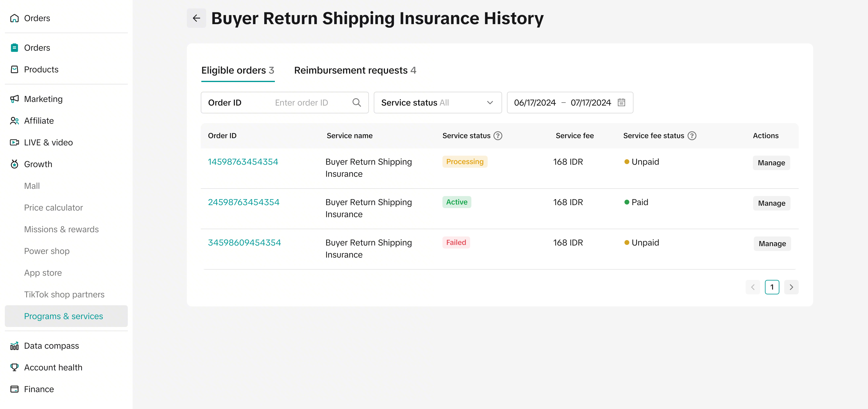Viewport: 868px width, 409px height.
Task: Click the Finance wallet icon
Action: pyautogui.click(x=14, y=389)
